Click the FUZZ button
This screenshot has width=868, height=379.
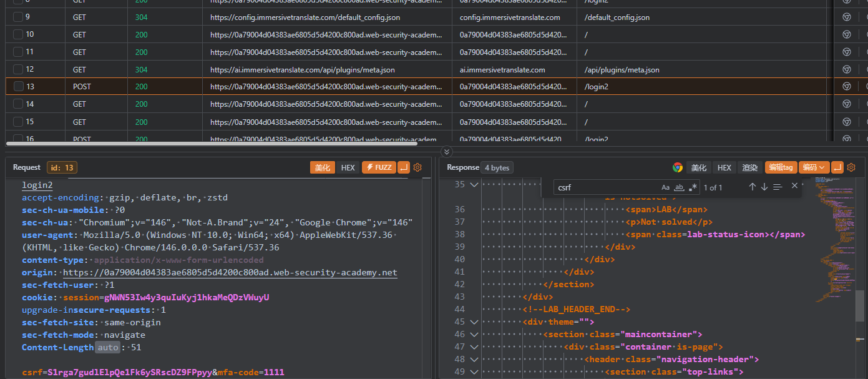tap(379, 167)
